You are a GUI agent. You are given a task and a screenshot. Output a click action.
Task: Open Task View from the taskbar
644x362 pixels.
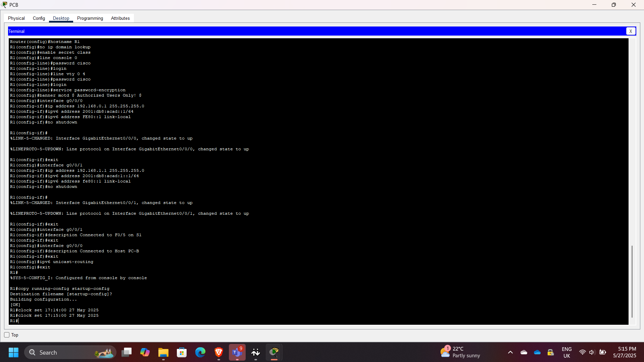[127, 352]
